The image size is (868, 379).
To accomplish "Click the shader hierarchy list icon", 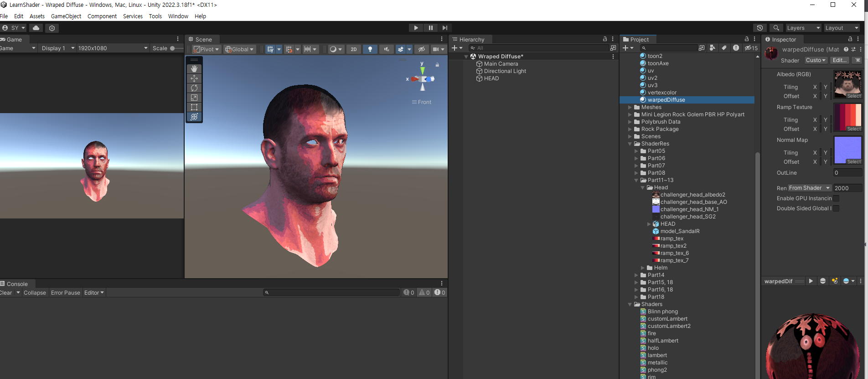I will pos(858,60).
